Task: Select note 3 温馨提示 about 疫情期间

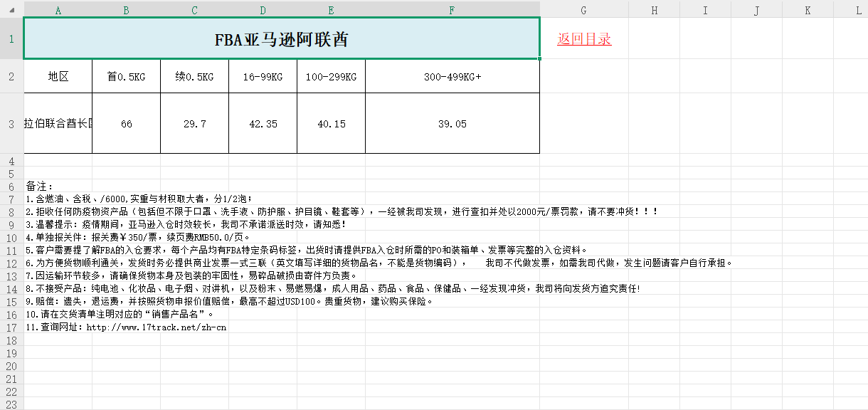Action: click(x=186, y=224)
